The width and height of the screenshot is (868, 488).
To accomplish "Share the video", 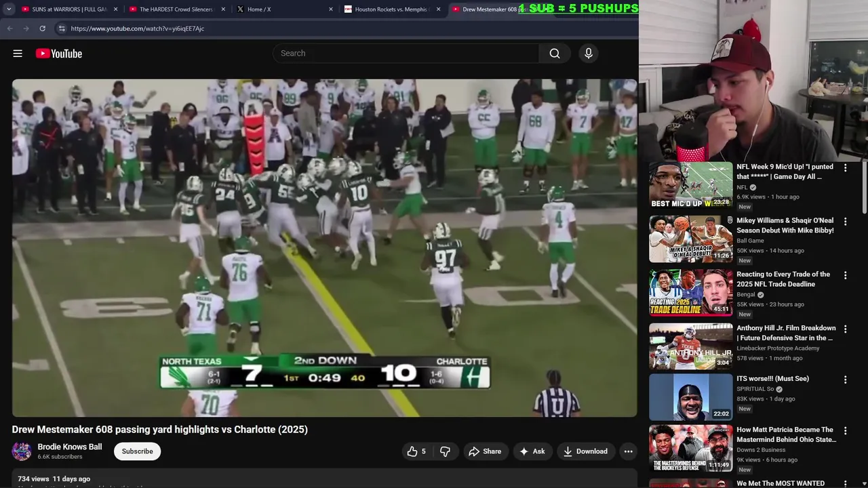I will (x=485, y=451).
